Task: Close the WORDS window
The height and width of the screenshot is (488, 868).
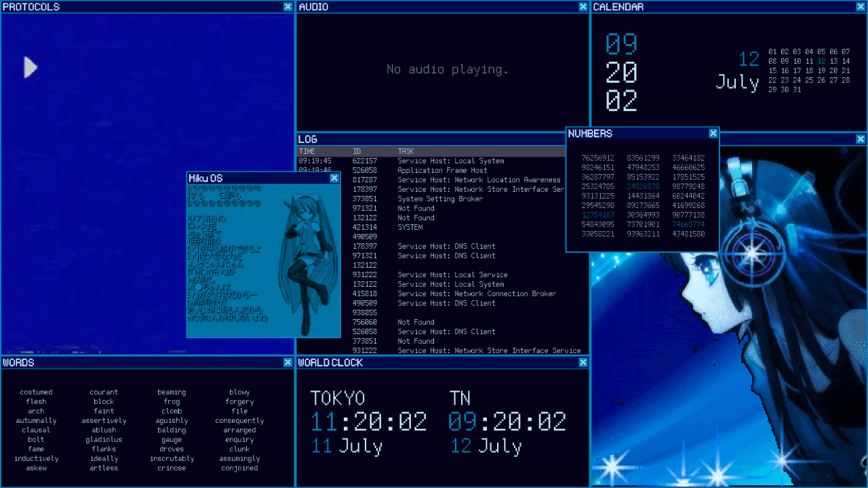Action: 288,363
